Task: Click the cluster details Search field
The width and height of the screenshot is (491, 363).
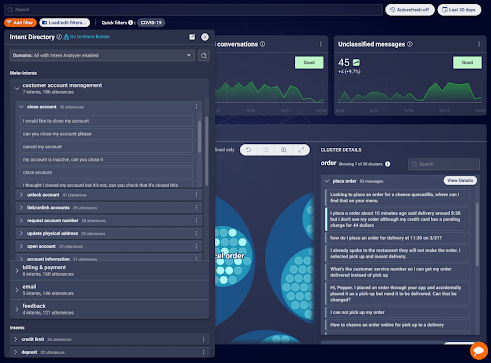Action: [x=444, y=164]
